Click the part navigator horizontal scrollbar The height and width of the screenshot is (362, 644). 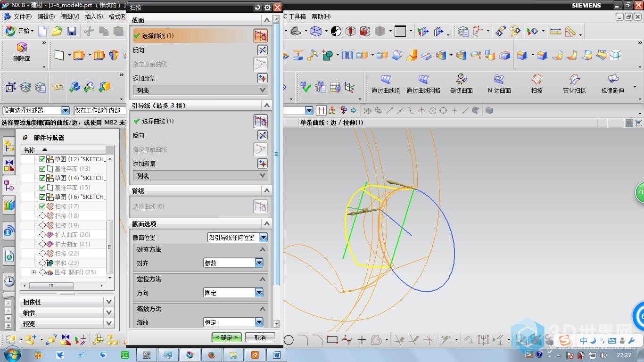51,286
